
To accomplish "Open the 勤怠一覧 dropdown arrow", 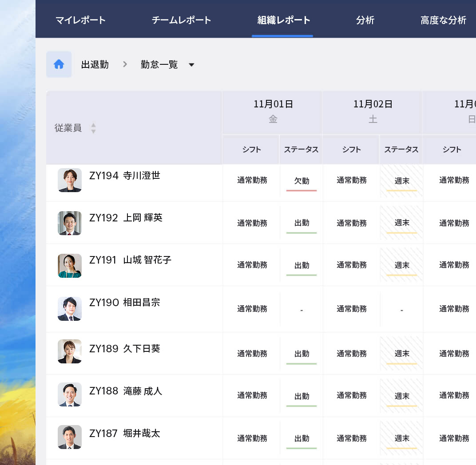I will [x=191, y=64].
